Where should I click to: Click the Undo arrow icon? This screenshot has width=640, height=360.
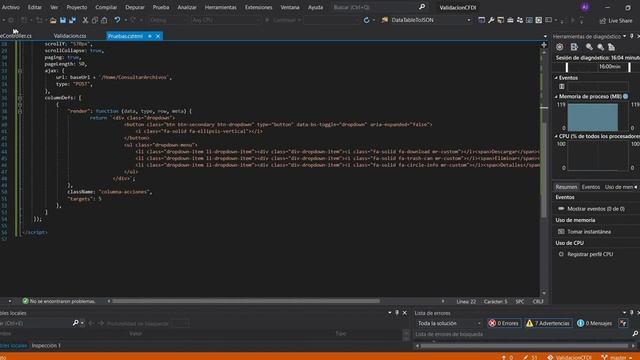(x=117, y=20)
